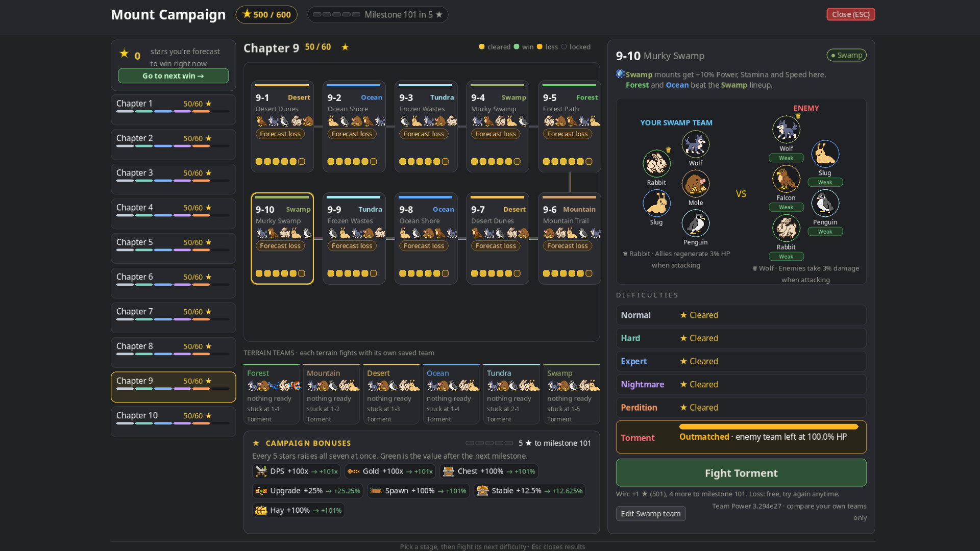980x551 pixels.
Task: Click the Rabbit mount in your swamp team
Action: coord(656,163)
